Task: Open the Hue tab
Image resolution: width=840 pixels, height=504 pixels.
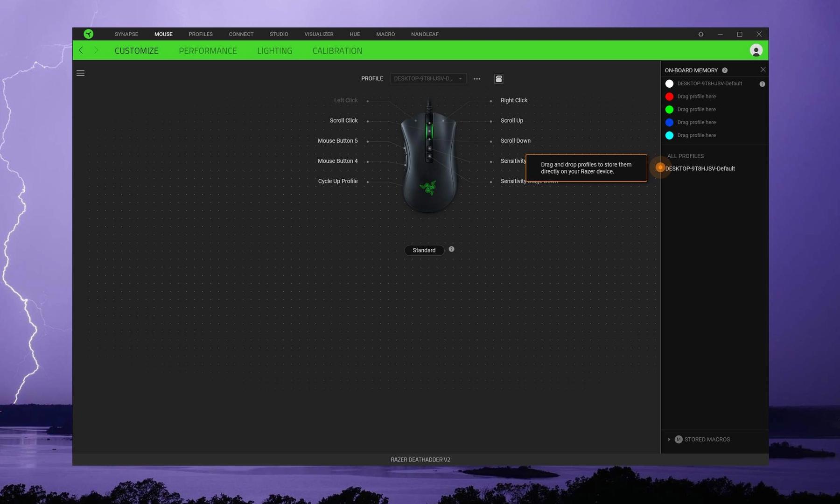Action: 355,34
